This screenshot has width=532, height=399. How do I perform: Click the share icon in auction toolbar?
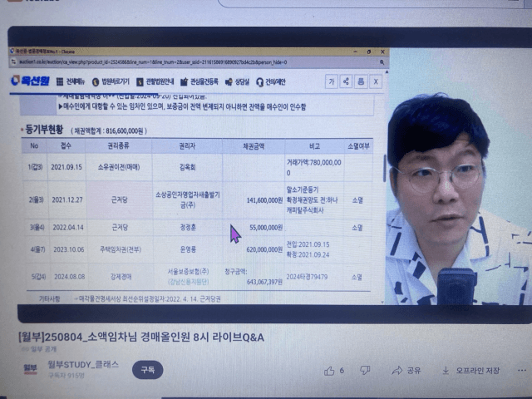(x=346, y=81)
